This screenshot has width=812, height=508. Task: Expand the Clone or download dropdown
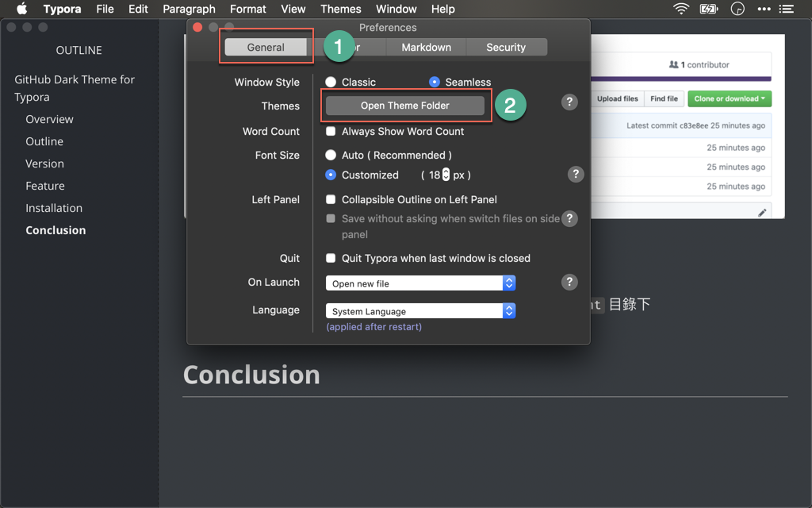pos(730,98)
